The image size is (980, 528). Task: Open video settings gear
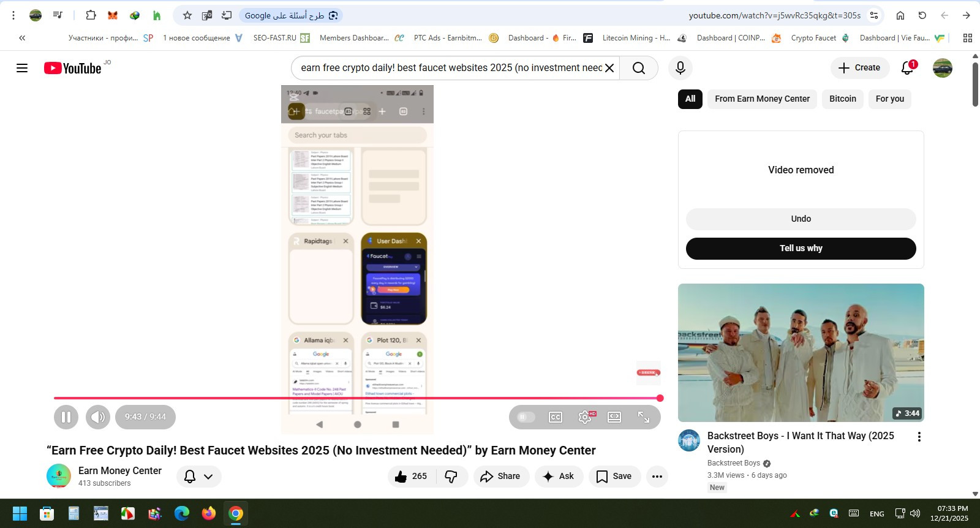pos(586,417)
